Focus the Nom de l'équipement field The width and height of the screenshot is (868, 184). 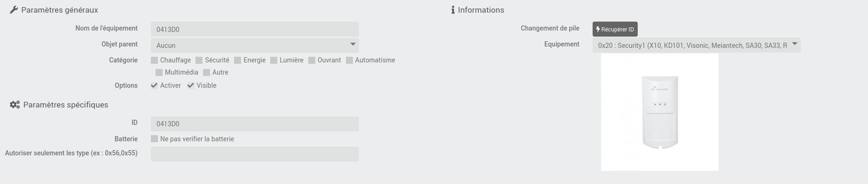pos(255,29)
